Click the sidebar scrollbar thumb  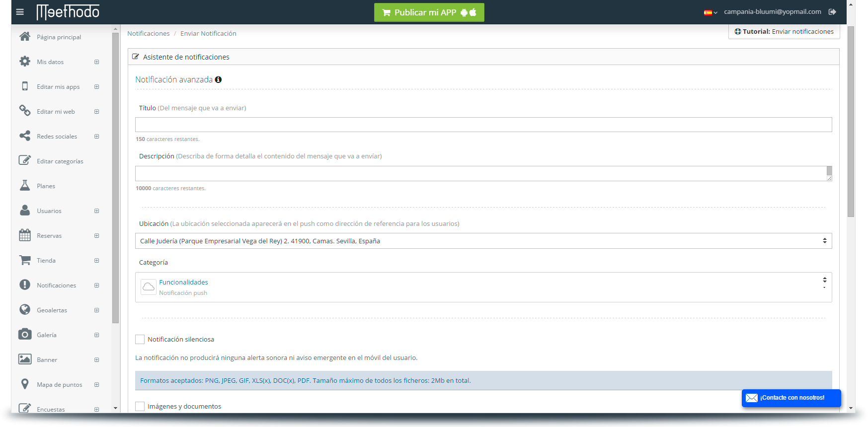(116, 178)
